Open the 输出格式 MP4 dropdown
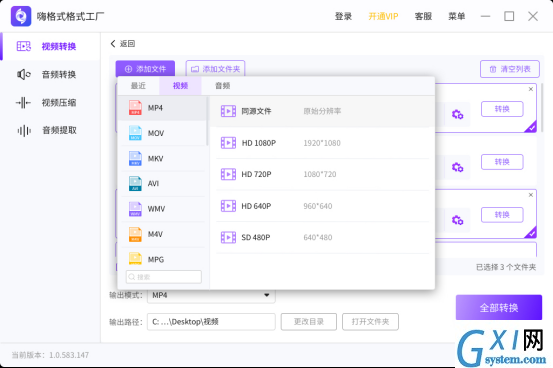The image size is (553, 368). [x=211, y=295]
